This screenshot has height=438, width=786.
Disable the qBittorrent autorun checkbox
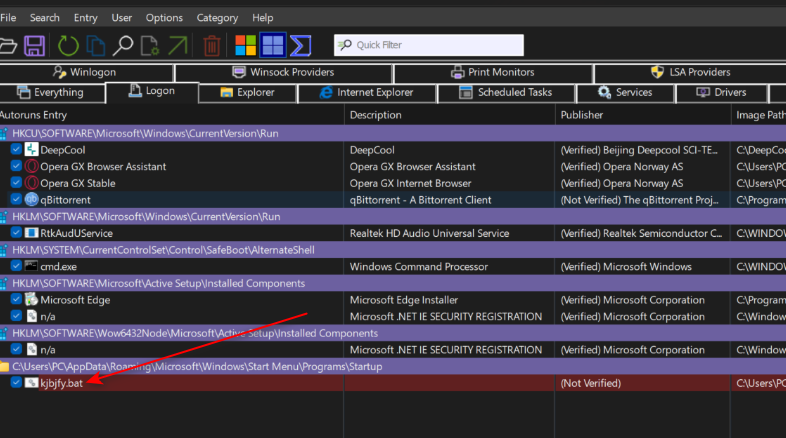(16, 199)
